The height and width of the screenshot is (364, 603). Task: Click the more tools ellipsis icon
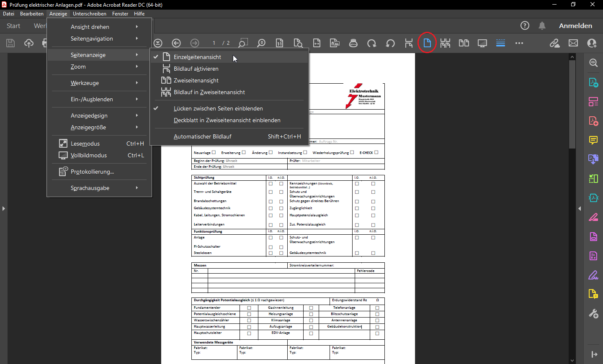[519, 43]
